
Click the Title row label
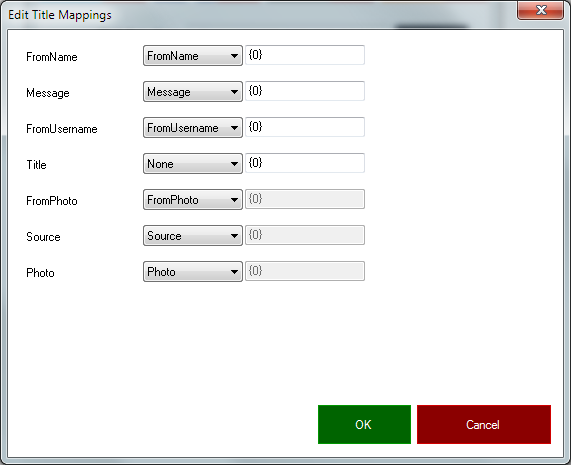[x=36, y=165]
